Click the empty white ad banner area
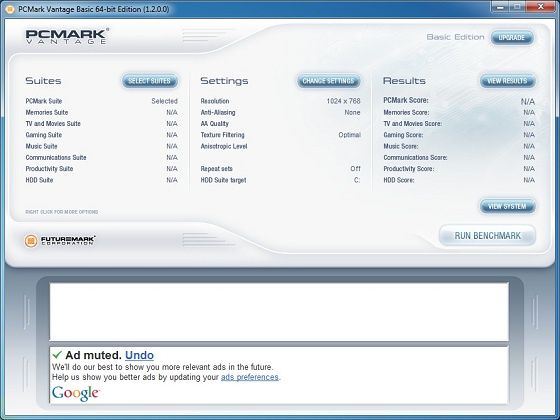560x420 pixels. click(279, 311)
